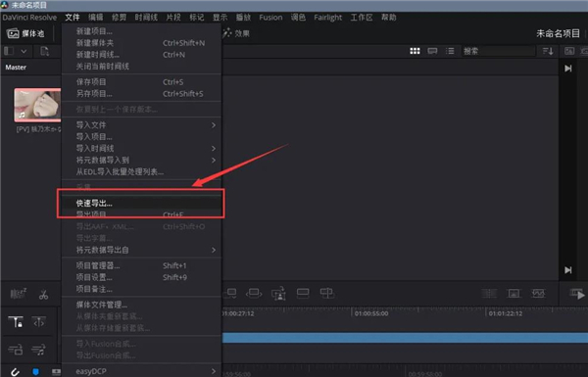Toggle the 媒体池 media pool panel
588x377 pixels.
pyautogui.click(x=25, y=33)
